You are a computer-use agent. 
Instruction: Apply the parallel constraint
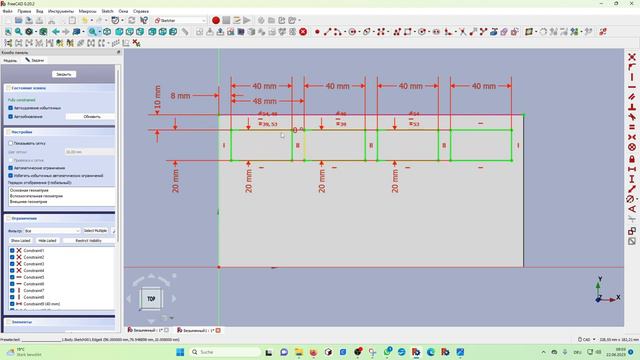pyautogui.click(x=632, y=97)
